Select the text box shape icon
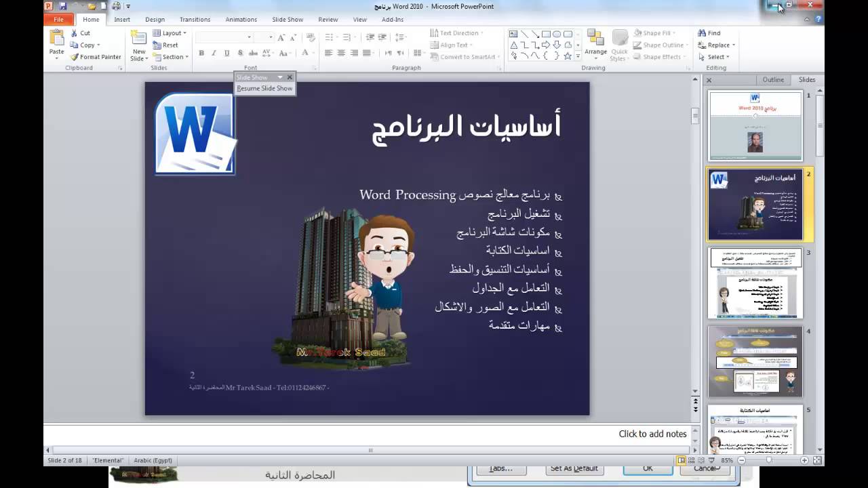Image resolution: width=868 pixels, height=488 pixels. 513,34
